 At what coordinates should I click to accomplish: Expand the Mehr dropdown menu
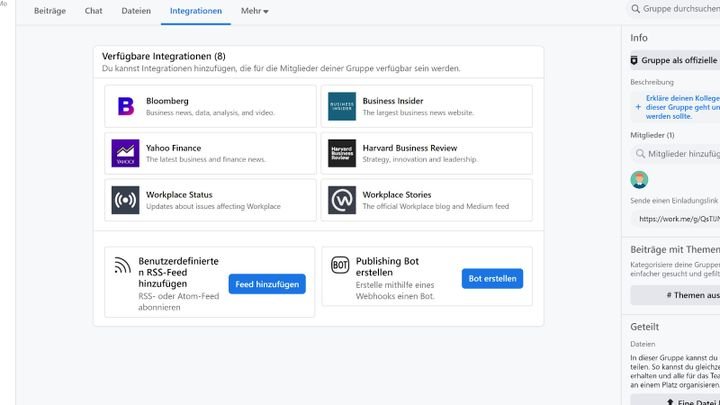(x=254, y=11)
